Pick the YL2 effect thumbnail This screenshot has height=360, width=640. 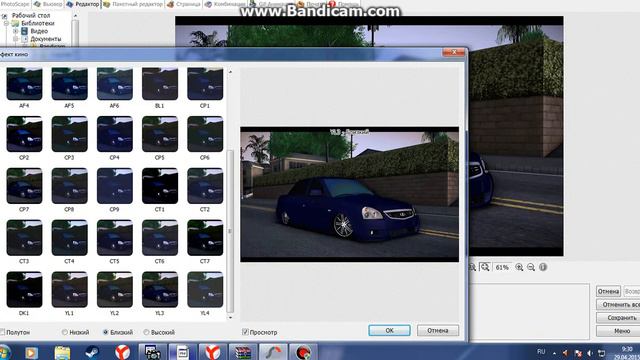(x=115, y=290)
